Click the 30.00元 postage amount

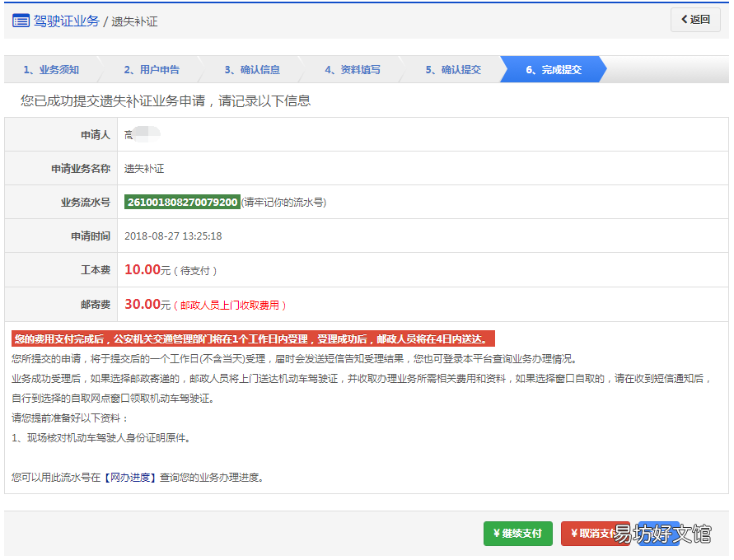[147, 305]
